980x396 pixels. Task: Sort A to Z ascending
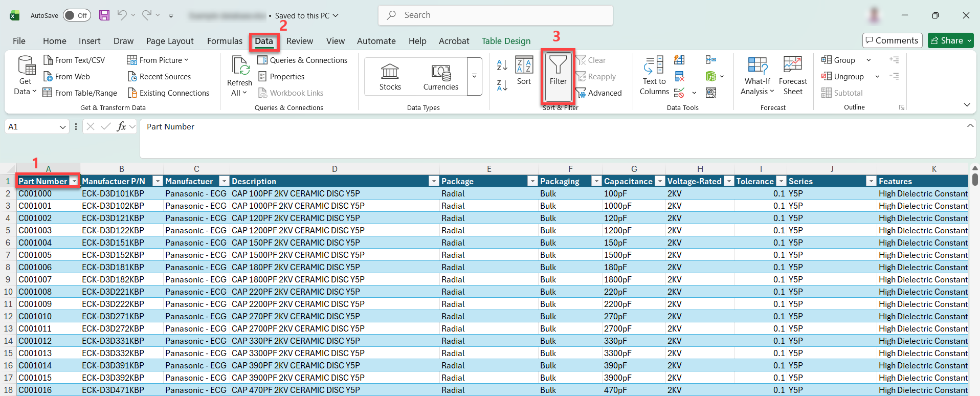(502, 65)
